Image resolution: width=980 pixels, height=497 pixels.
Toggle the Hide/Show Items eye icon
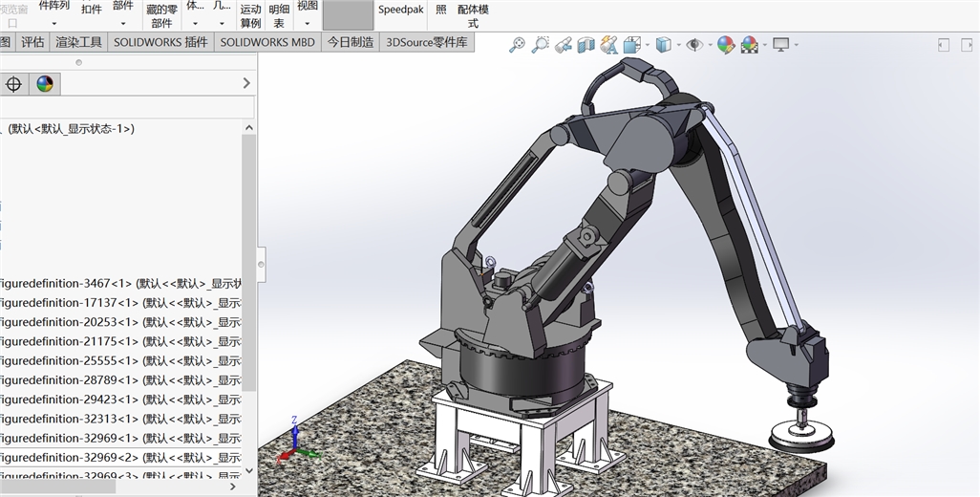(x=694, y=44)
